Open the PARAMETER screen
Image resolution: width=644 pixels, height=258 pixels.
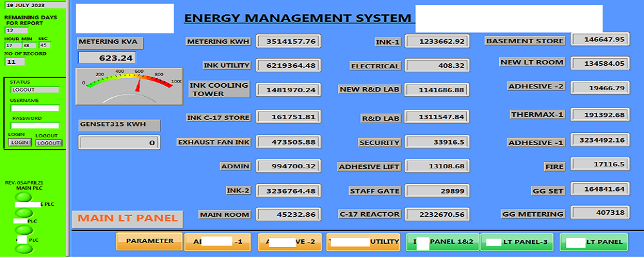149,241
